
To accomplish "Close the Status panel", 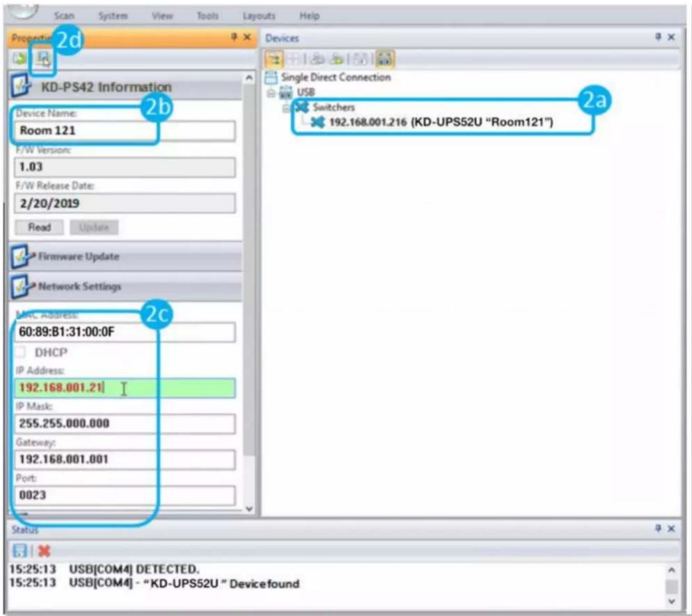I will click(671, 528).
